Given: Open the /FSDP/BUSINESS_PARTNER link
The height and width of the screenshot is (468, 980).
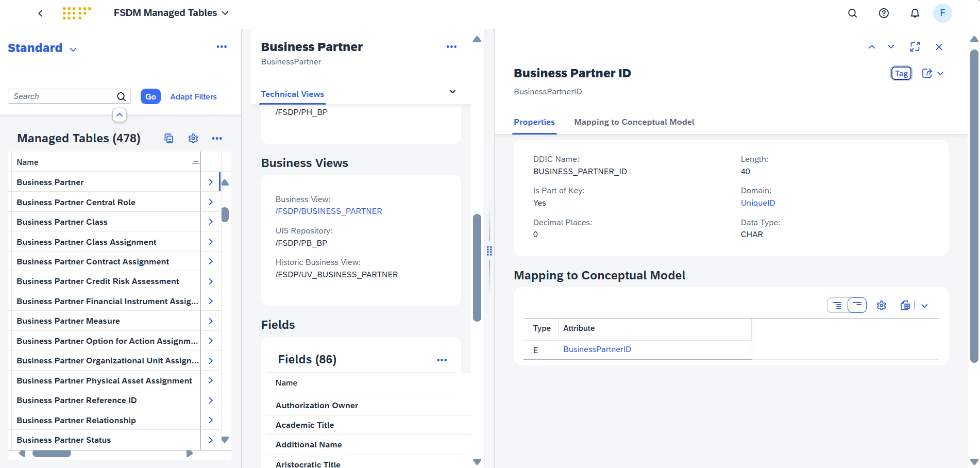Looking at the screenshot, I should (329, 211).
